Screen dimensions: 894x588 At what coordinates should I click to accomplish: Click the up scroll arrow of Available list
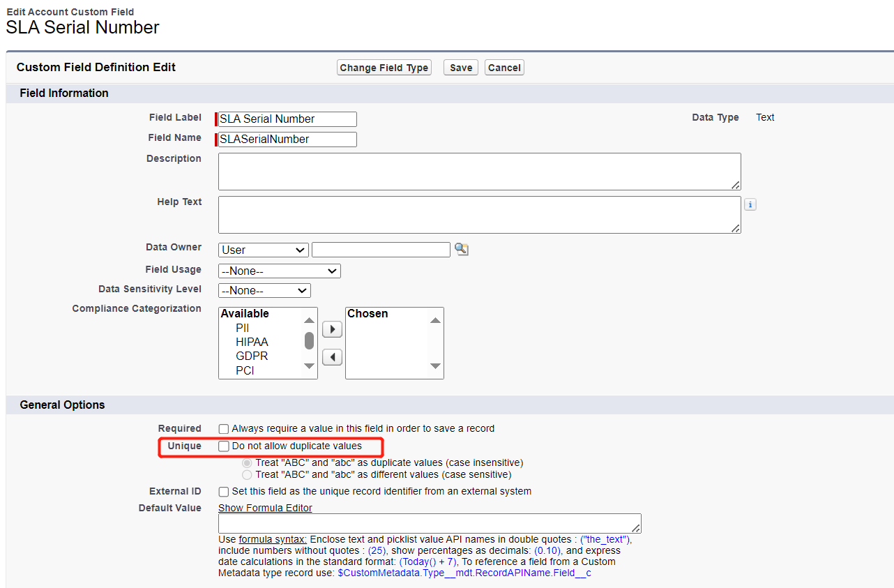click(x=309, y=319)
